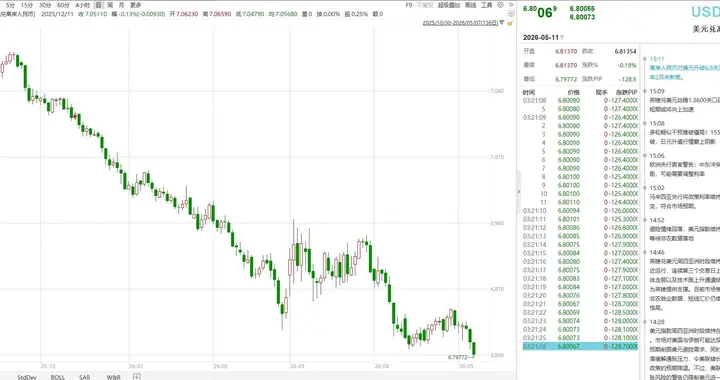Viewport: 720px width, 380px height.
Task: Open the 15:11 news headline link
Action: [684, 73]
